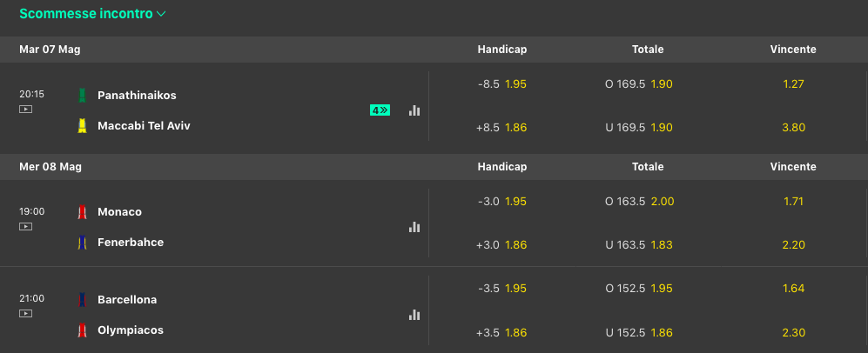868x353 pixels.
Task: Click live stream icon under 19:00
Action: pyautogui.click(x=25, y=226)
